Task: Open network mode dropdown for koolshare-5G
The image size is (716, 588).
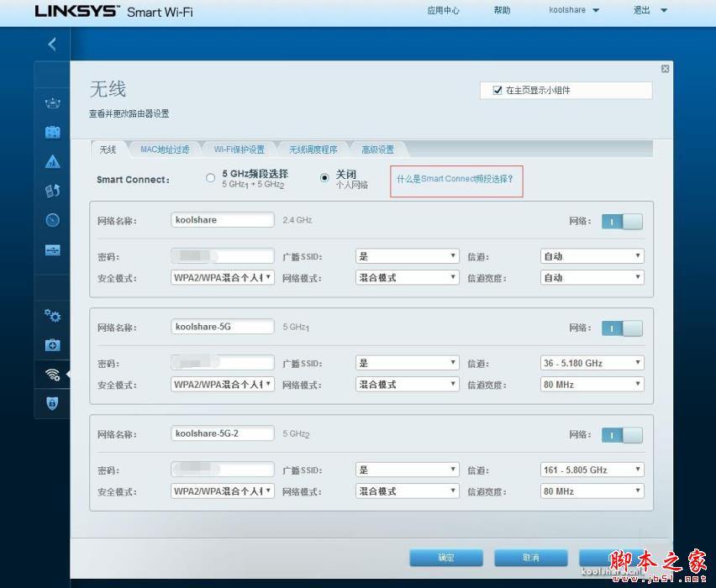Action: click(x=408, y=385)
